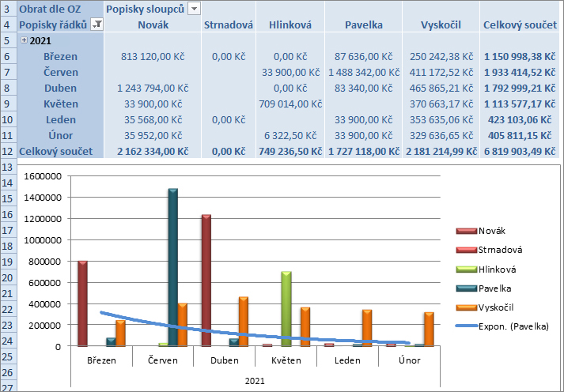Select cell with 370 663,17 Kč

441,104
